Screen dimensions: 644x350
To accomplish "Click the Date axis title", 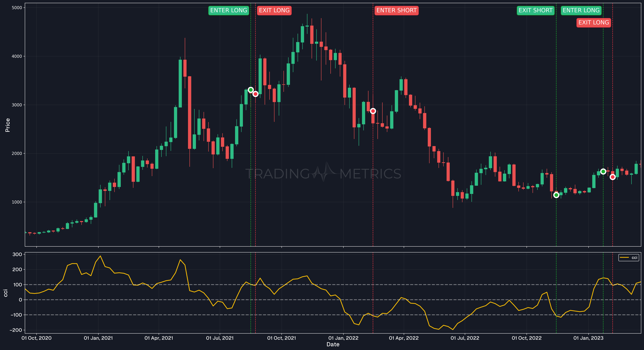I will click(x=333, y=345).
